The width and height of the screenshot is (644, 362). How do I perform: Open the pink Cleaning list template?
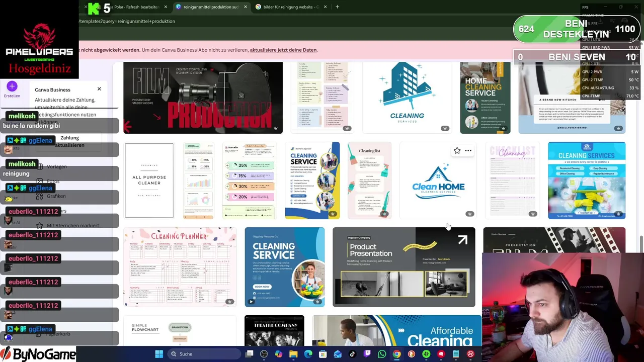pos(369,180)
